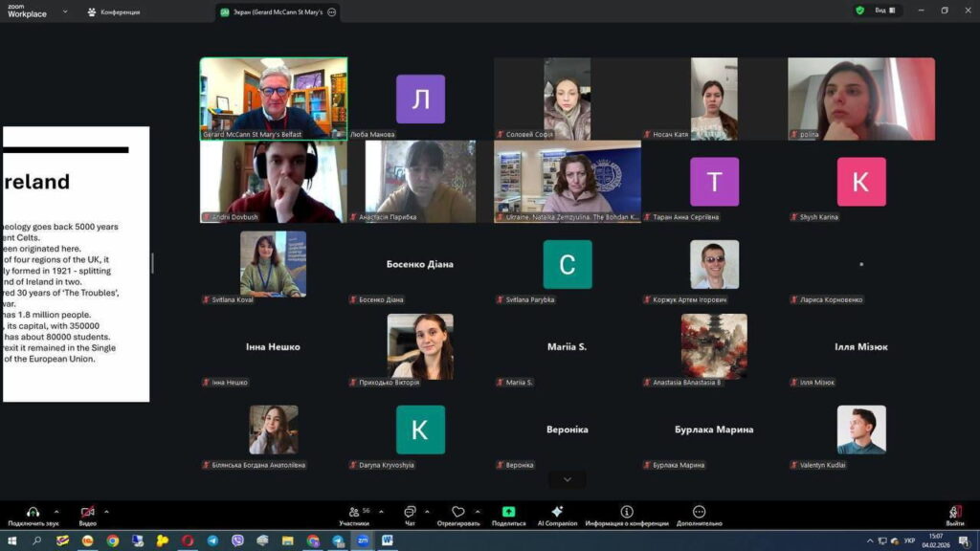This screenshot has width=980, height=551.
Task: Expand the participants options arrow next to Участники
Action: (x=379, y=511)
